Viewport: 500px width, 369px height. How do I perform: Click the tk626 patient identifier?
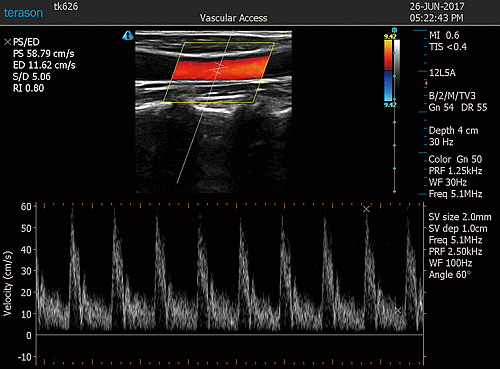66,6
